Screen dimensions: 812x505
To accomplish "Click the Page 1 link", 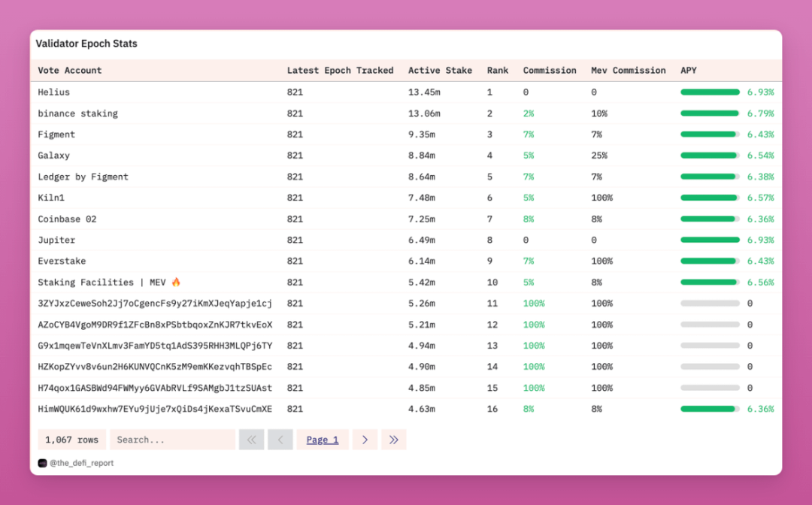I will tap(323, 440).
